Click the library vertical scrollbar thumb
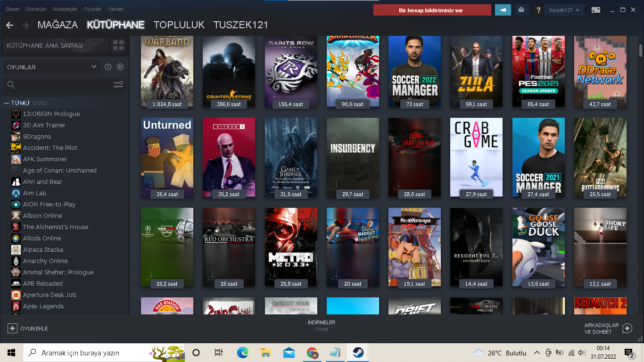 641,50
